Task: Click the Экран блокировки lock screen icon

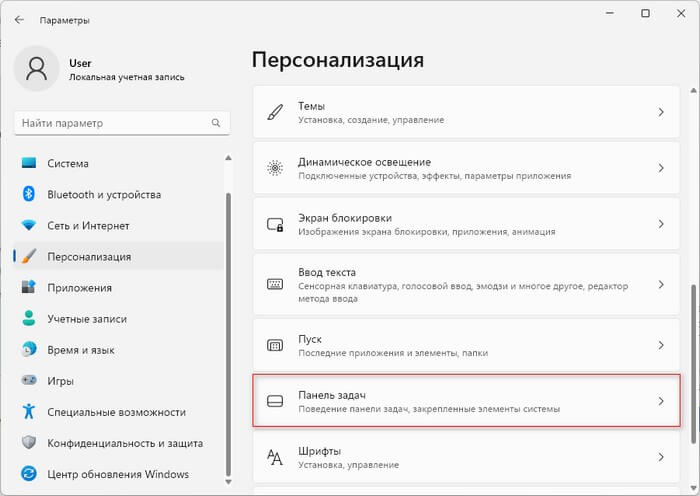Action: click(x=275, y=224)
